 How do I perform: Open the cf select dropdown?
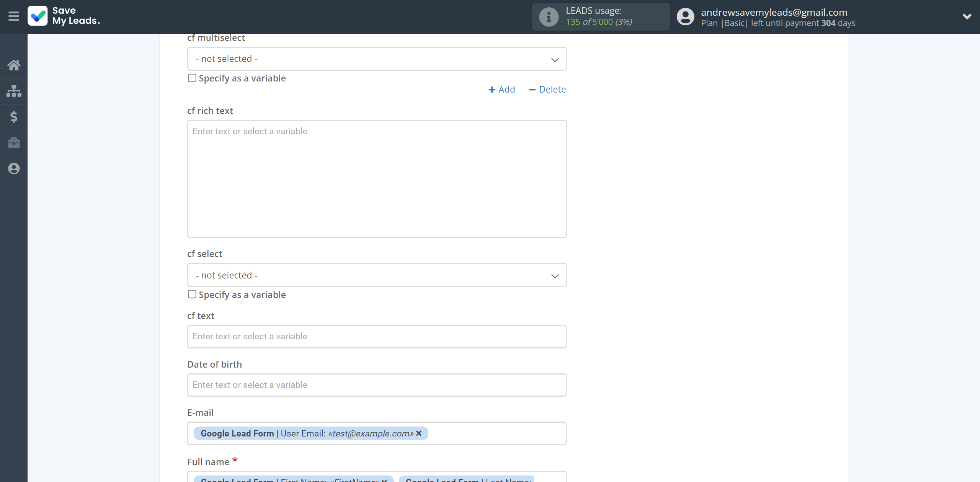click(377, 275)
